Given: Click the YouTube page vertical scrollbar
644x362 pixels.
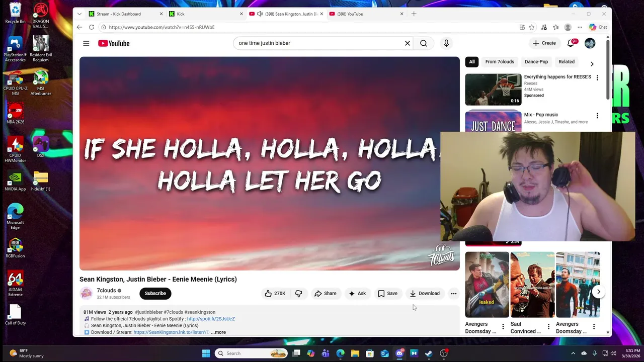Looking at the screenshot, I should click(x=608, y=70).
